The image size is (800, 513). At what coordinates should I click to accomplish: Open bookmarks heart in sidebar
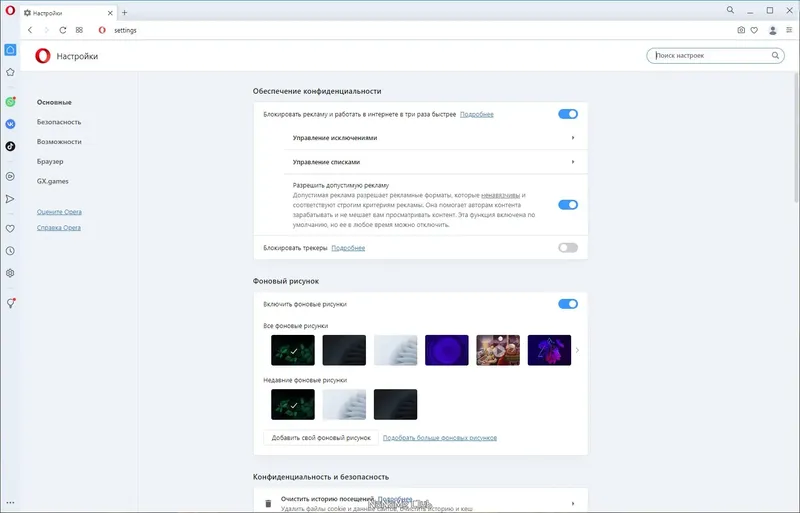pyautogui.click(x=10, y=229)
